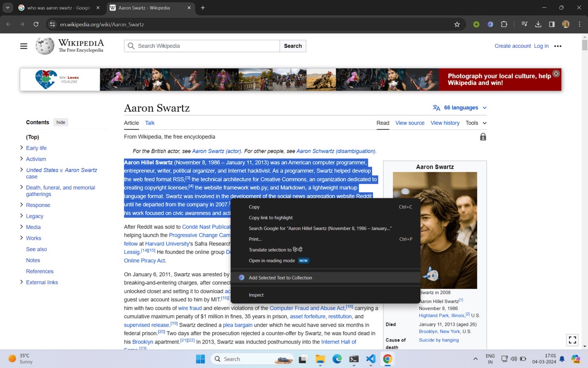Open the Chrome downloads icon

click(538, 24)
